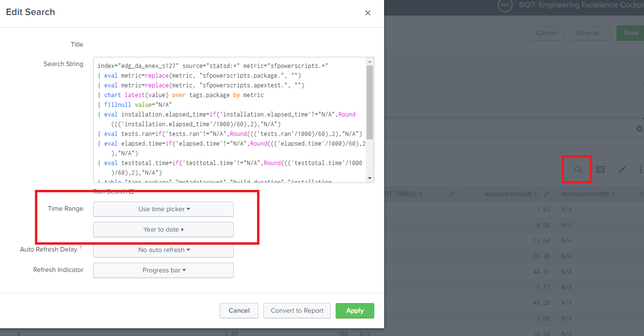The width and height of the screenshot is (644, 336).
Task: Click the Run Search link
Action: click(x=113, y=192)
